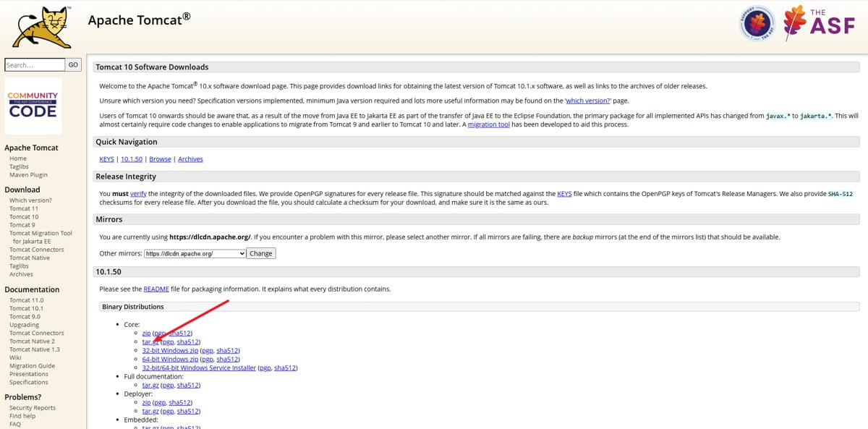868x429 pixels.
Task: Open the migration tool link
Action: [x=489, y=124]
